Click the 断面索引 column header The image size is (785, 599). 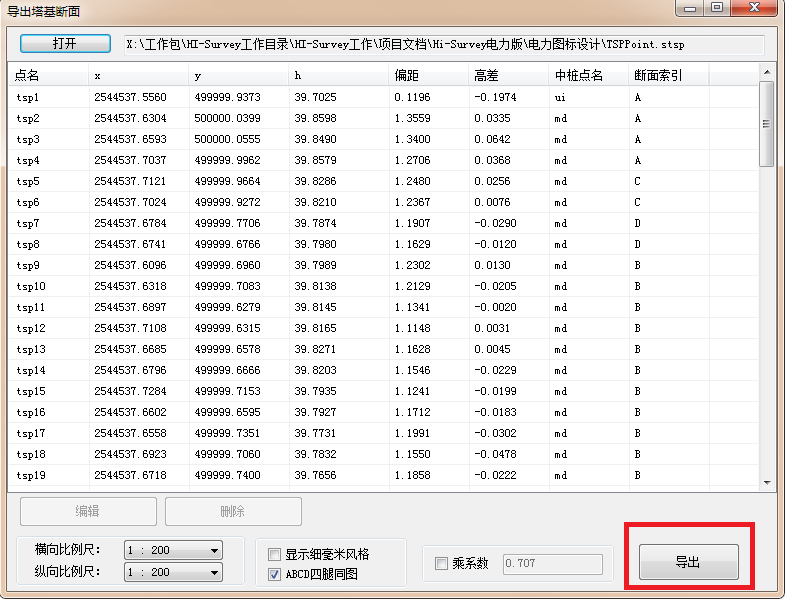point(669,75)
